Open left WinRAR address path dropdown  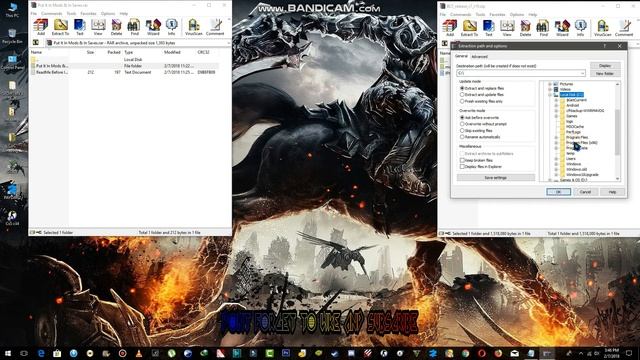(228, 43)
